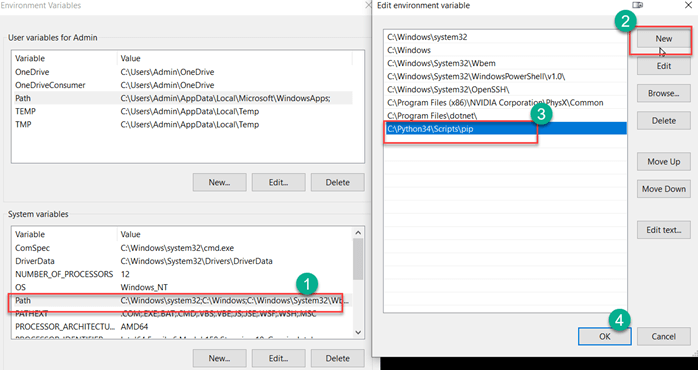Image resolution: width=698 pixels, height=370 pixels.
Task: Click New in Edit environment variable dialog
Action: (663, 39)
